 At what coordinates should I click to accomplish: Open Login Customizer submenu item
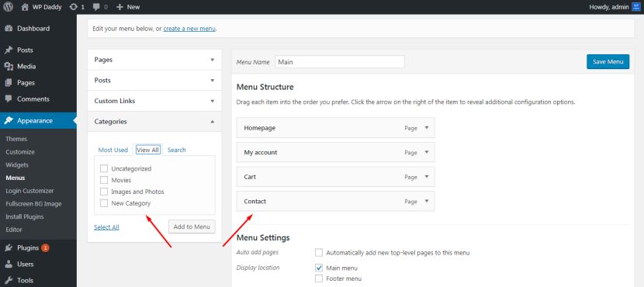coord(29,191)
